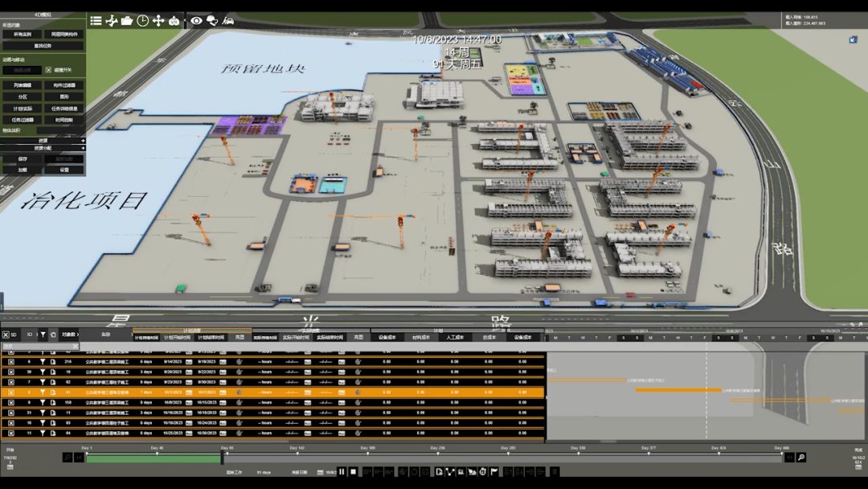Pause the 4D simulation playback
Image resolution: width=868 pixels, height=489 pixels.
[x=342, y=472]
